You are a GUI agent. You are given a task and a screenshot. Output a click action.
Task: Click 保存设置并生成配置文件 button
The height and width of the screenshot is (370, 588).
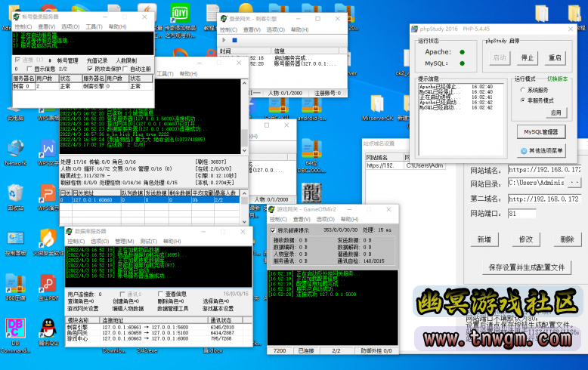pyautogui.click(x=527, y=267)
